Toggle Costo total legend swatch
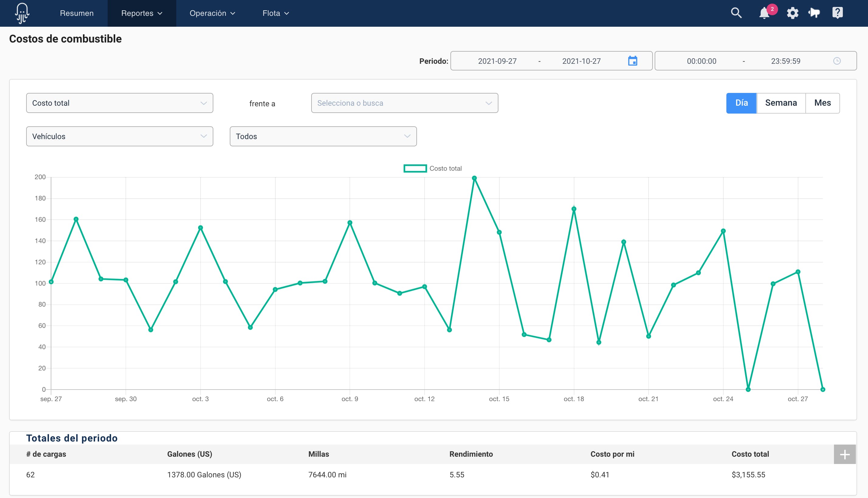This screenshot has height=498, width=868. (415, 168)
